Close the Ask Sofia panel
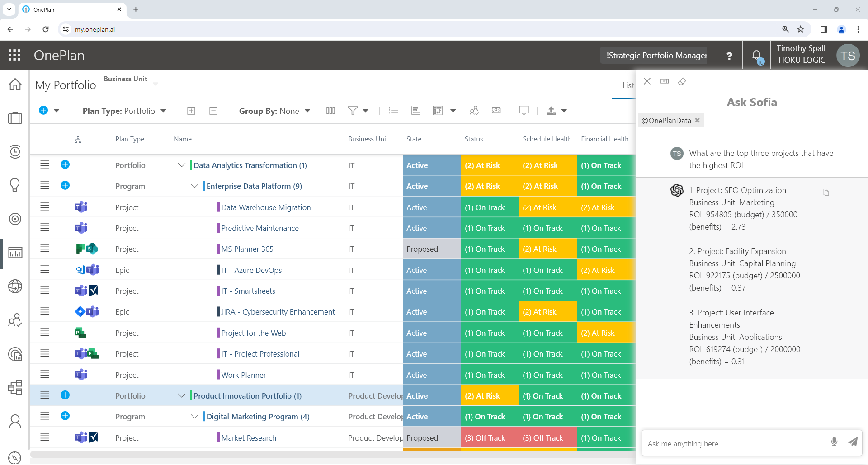The image size is (868, 465). [x=647, y=81]
